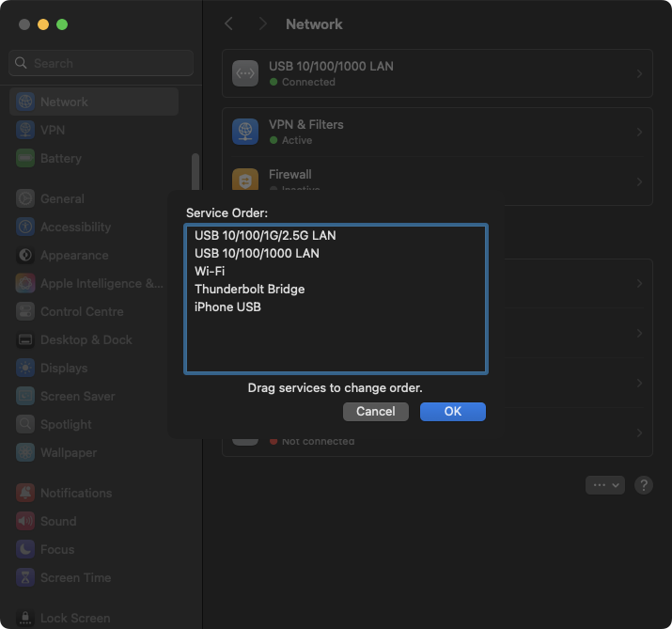Click the VPN icon in sidebar
Viewport: 672px width, 629px height.
(25, 130)
